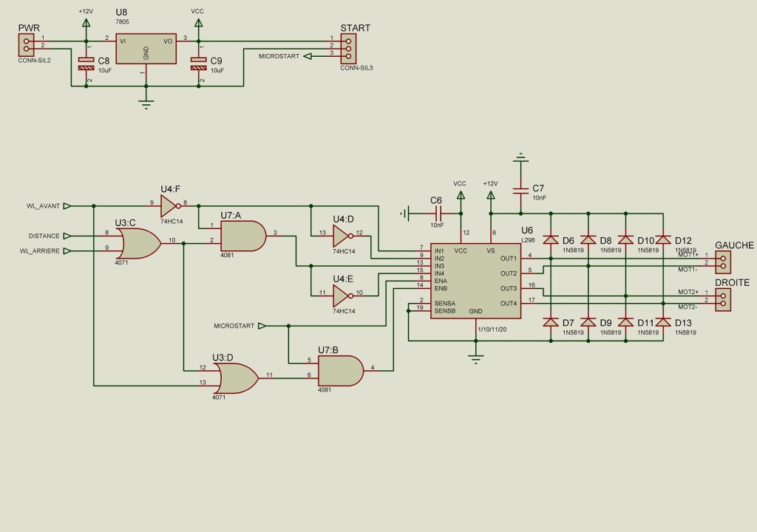This screenshot has width=757, height=532.
Task: Click the GAUCHE motor connector
Action: tap(722, 262)
